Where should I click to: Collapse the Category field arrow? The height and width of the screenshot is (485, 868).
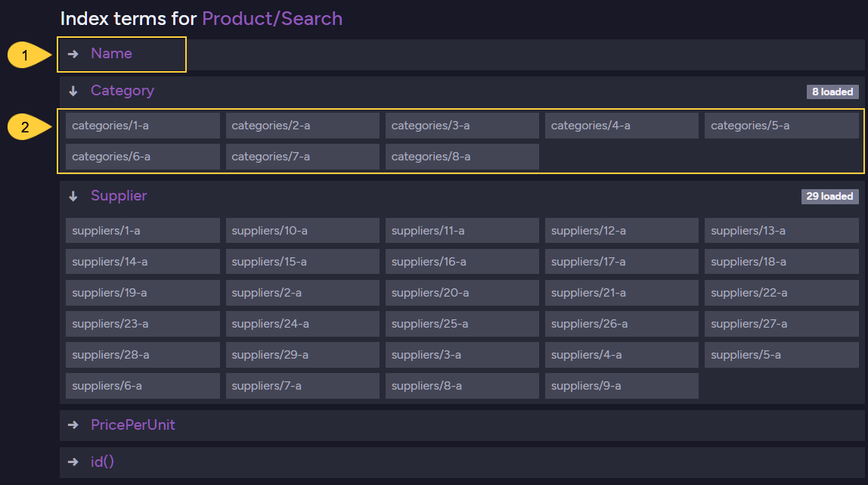(x=73, y=91)
